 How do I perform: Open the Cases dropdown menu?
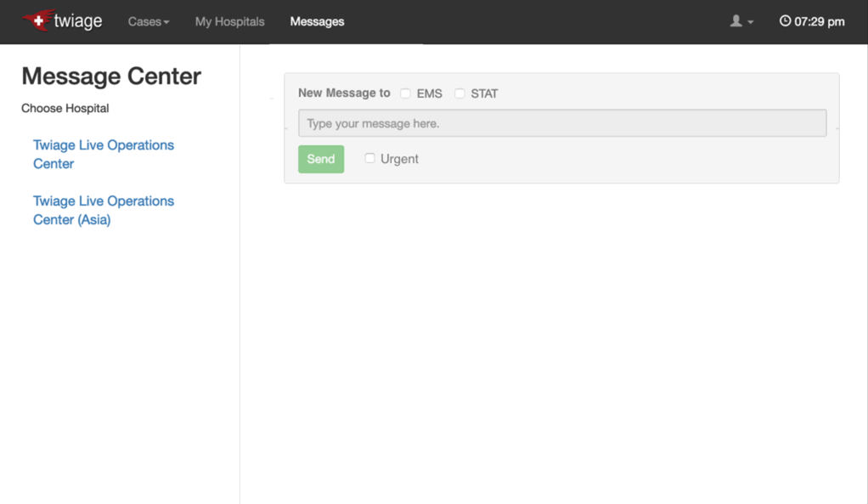click(149, 21)
